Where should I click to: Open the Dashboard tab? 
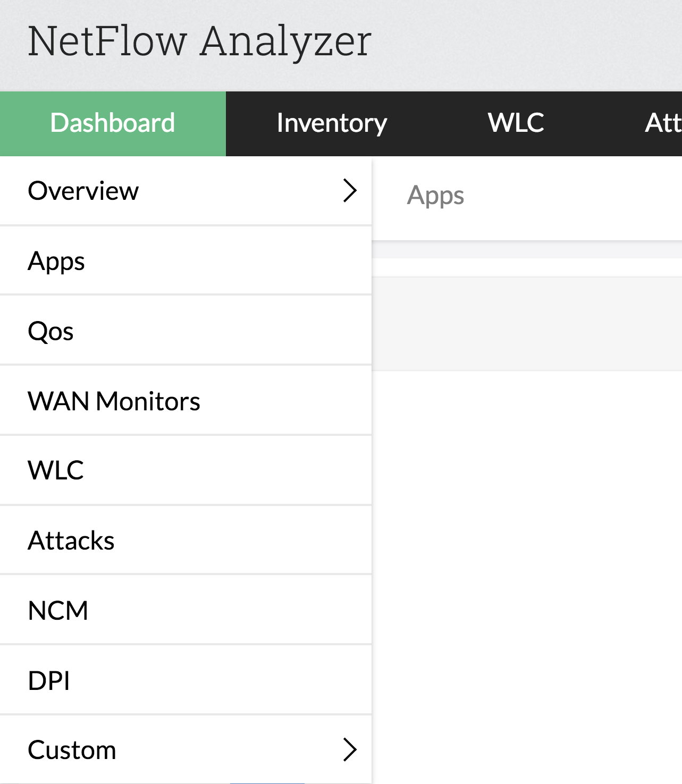pyautogui.click(x=113, y=123)
